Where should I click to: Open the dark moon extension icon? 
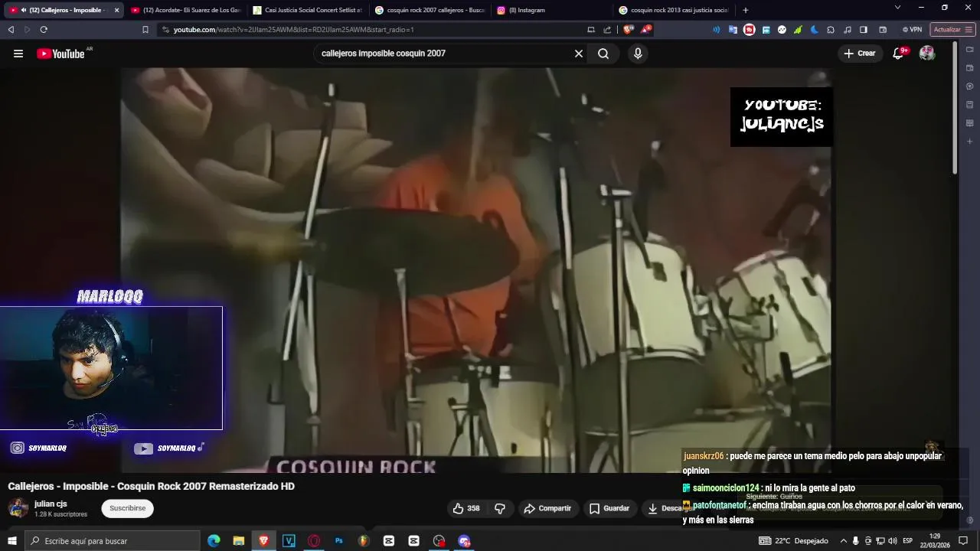pyautogui.click(x=814, y=30)
